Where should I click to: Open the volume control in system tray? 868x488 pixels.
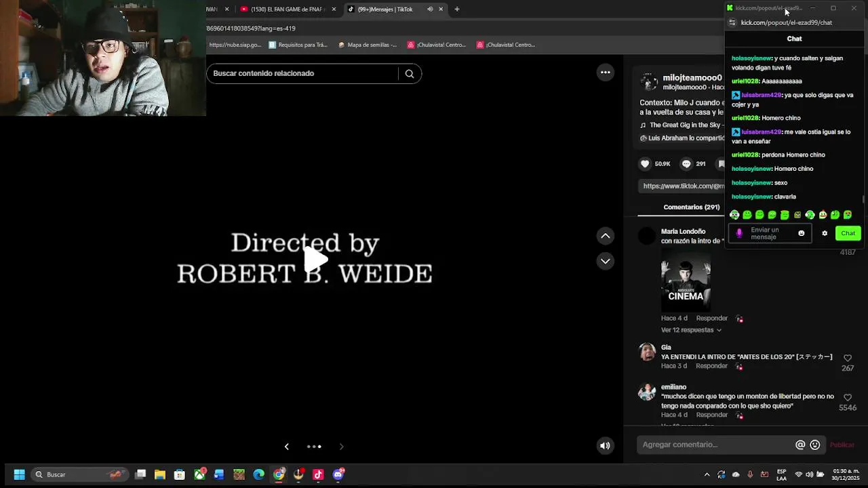click(809, 474)
